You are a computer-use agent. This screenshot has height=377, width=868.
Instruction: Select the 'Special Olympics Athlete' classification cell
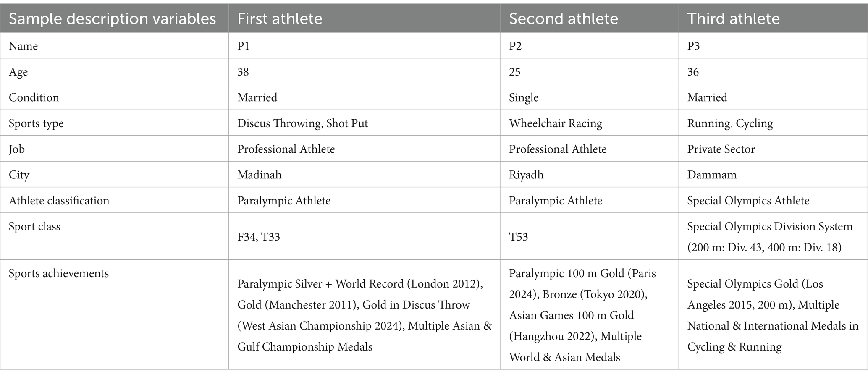pyautogui.click(x=773, y=200)
